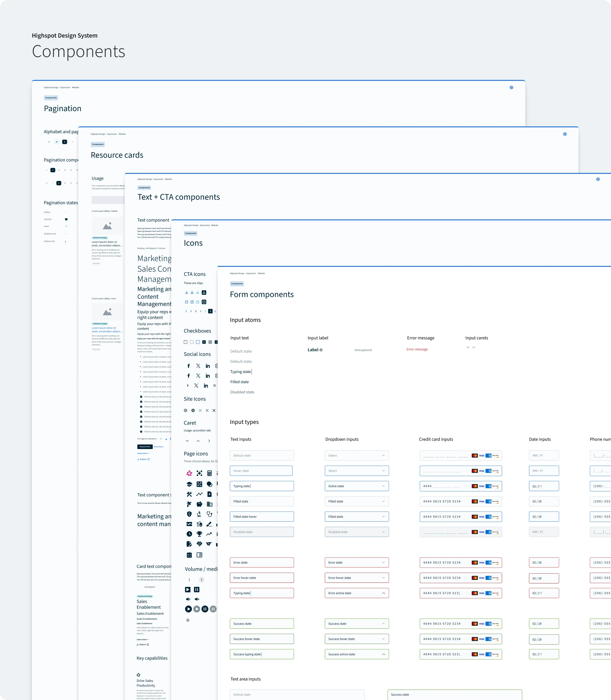Click the Components tag above Pagination

click(x=51, y=97)
